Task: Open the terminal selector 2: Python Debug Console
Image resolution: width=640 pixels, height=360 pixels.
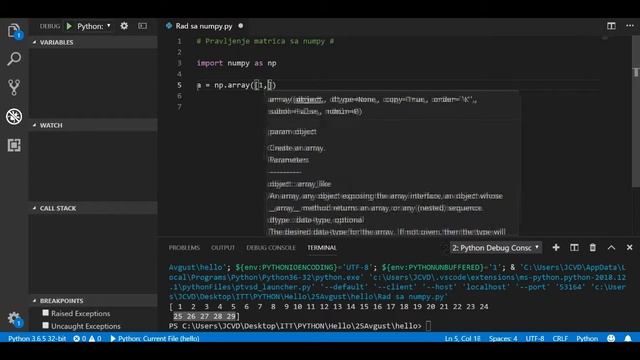Action: pos(496,248)
